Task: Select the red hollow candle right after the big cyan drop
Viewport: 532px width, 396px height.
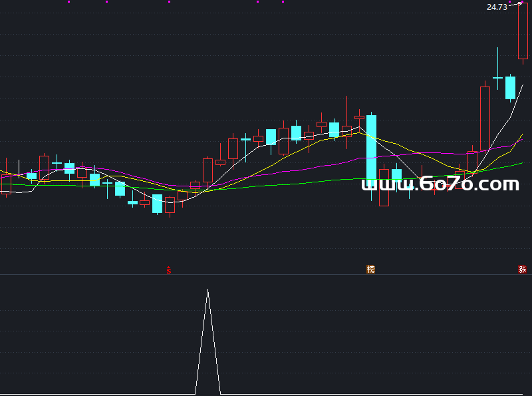Action: [x=384, y=188]
